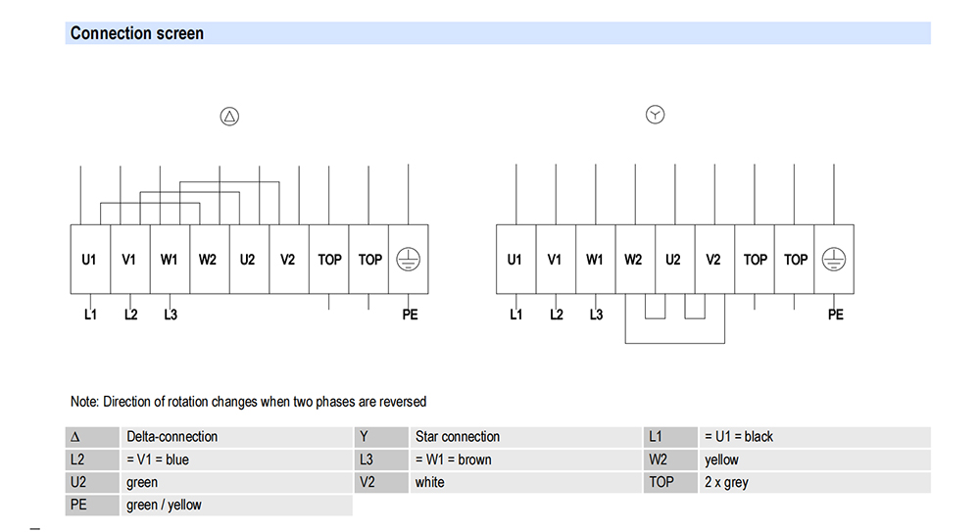Screen dimensions: 980x532
Task: Click the star symbol above the right diagram
Action: 655,116
